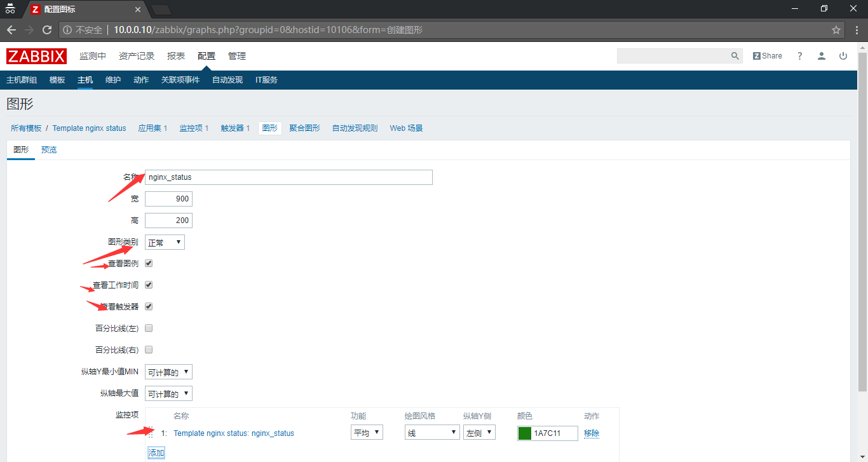The height and width of the screenshot is (462, 868).
Task: Click the Zabbix search box
Action: pos(674,56)
